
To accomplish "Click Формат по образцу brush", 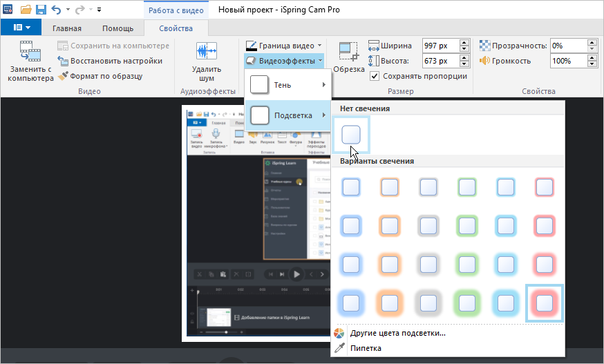I will (100, 76).
